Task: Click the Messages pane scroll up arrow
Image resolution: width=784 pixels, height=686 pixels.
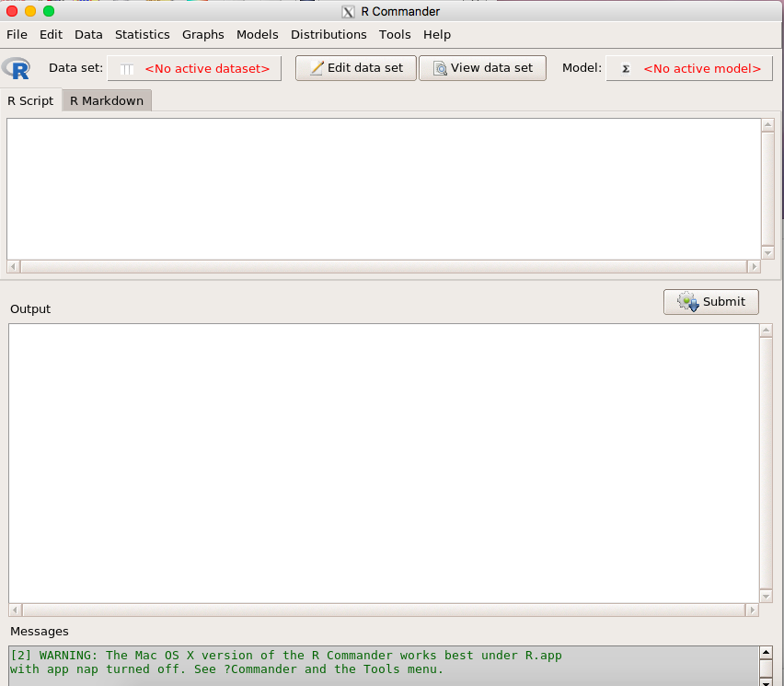Action: coord(766,653)
